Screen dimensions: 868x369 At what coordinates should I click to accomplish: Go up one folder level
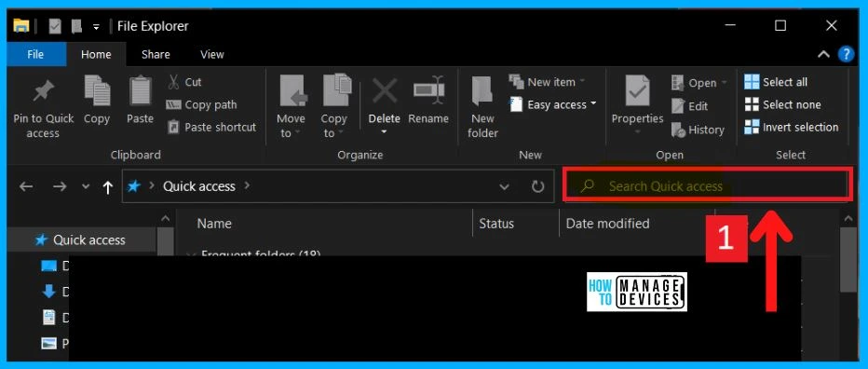[107, 187]
